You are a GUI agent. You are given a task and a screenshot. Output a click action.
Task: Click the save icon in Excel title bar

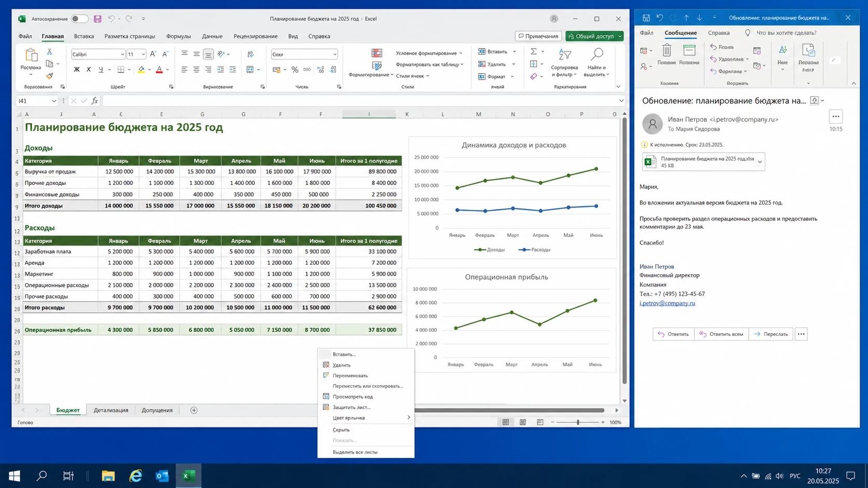click(98, 19)
